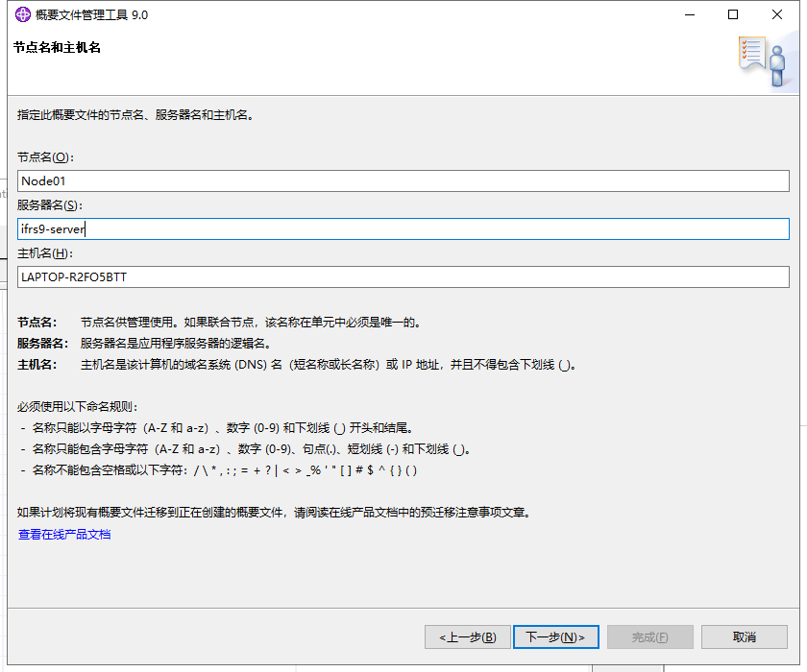Click the bold 主机名: description label
Image resolution: width=807 pixels, height=672 pixels.
coord(37,365)
